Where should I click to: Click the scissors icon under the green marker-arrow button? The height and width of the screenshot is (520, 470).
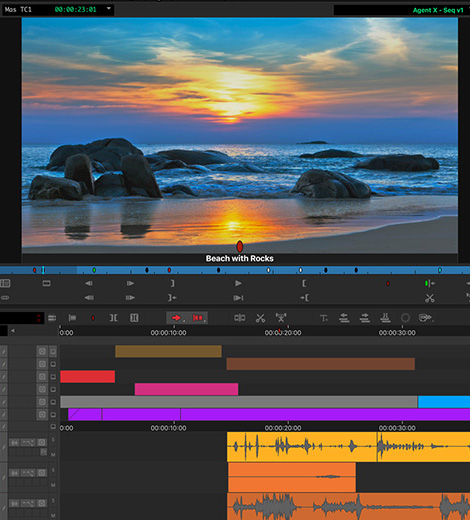(x=430, y=298)
